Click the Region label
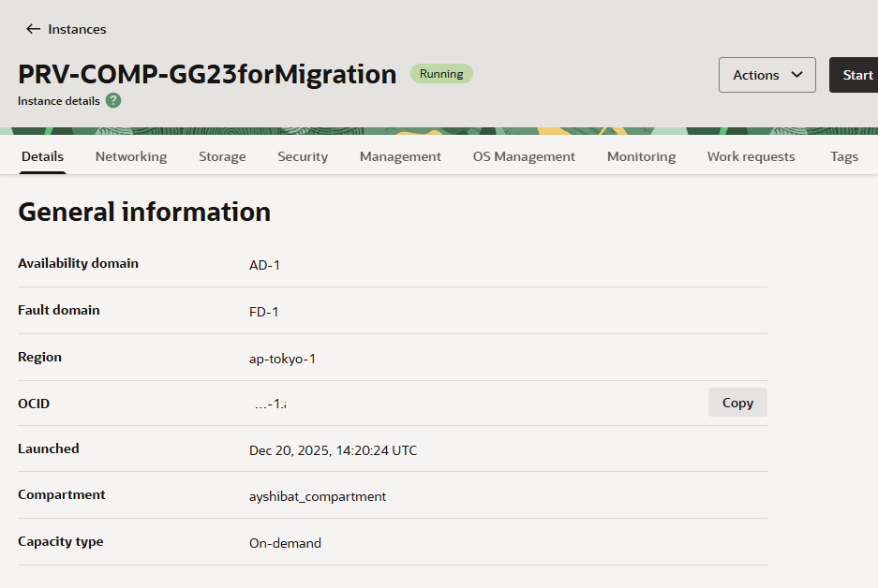The image size is (878, 588). point(39,357)
